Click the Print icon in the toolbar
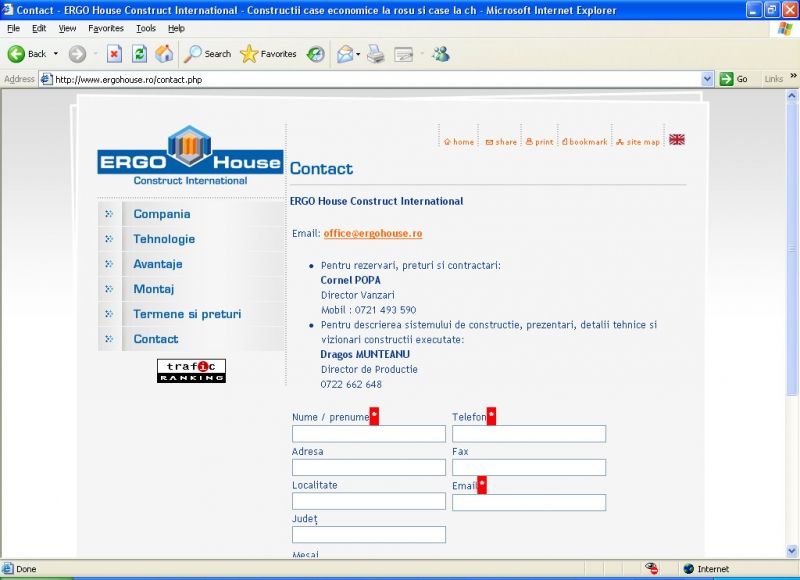 pyautogui.click(x=376, y=54)
